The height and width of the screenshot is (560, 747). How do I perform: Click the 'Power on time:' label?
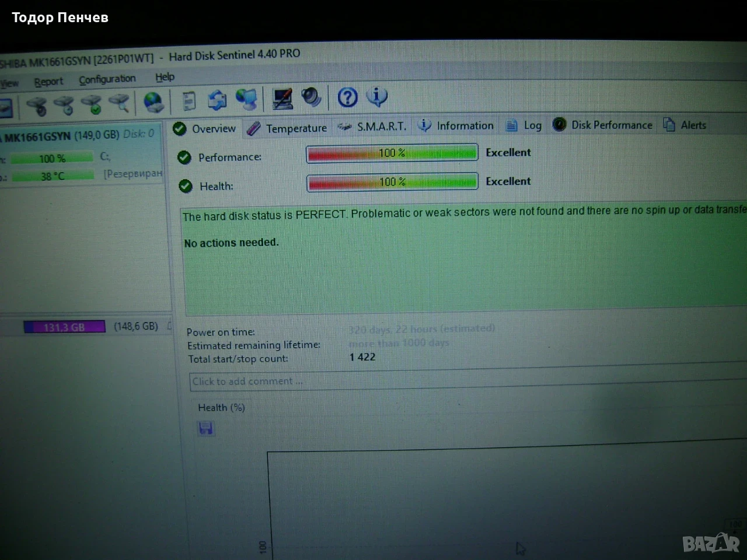coord(221,332)
